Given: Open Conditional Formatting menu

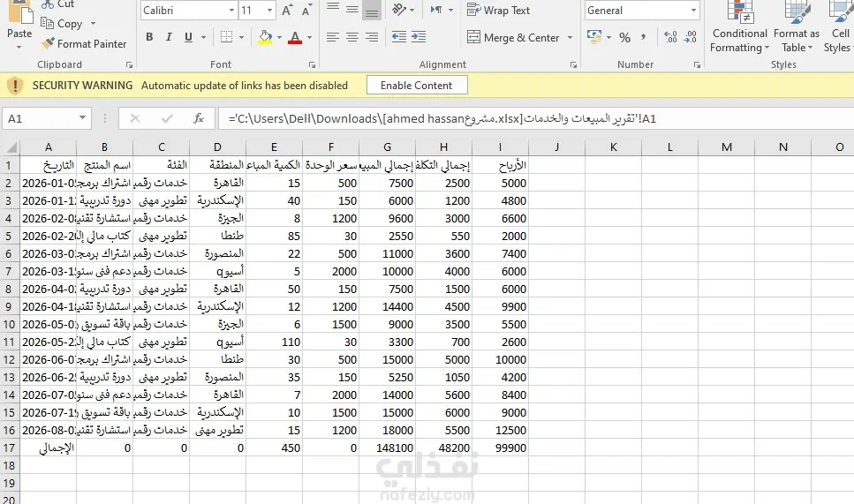Looking at the screenshot, I should click(x=739, y=27).
